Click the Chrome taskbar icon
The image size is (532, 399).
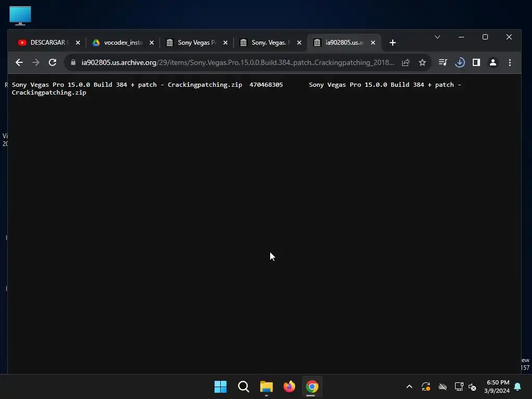point(312,387)
